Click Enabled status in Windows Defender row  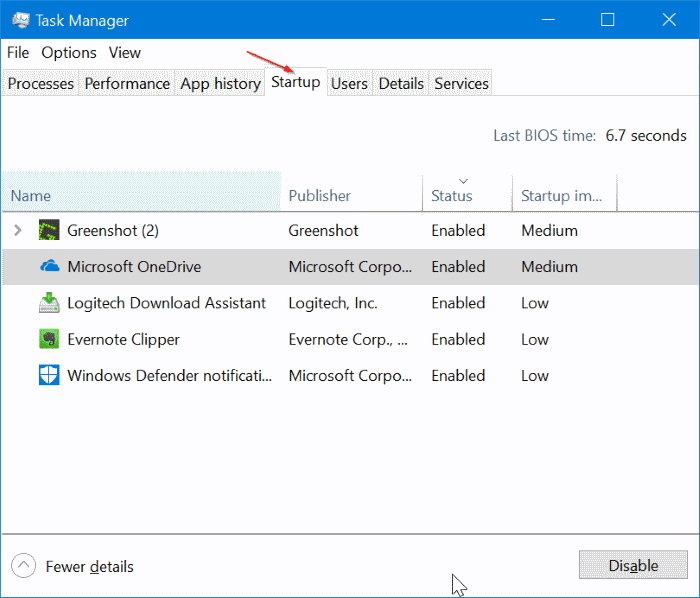click(x=458, y=375)
